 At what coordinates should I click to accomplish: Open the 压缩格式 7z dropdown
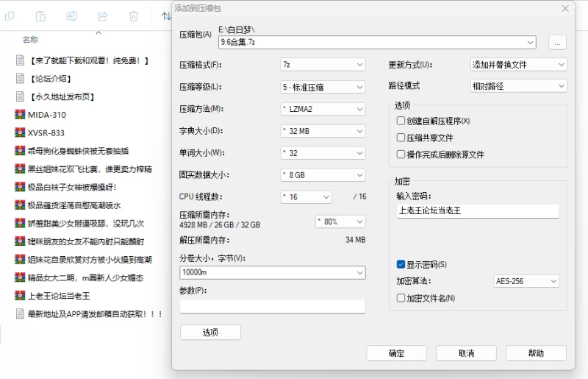pyautogui.click(x=323, y=65)
